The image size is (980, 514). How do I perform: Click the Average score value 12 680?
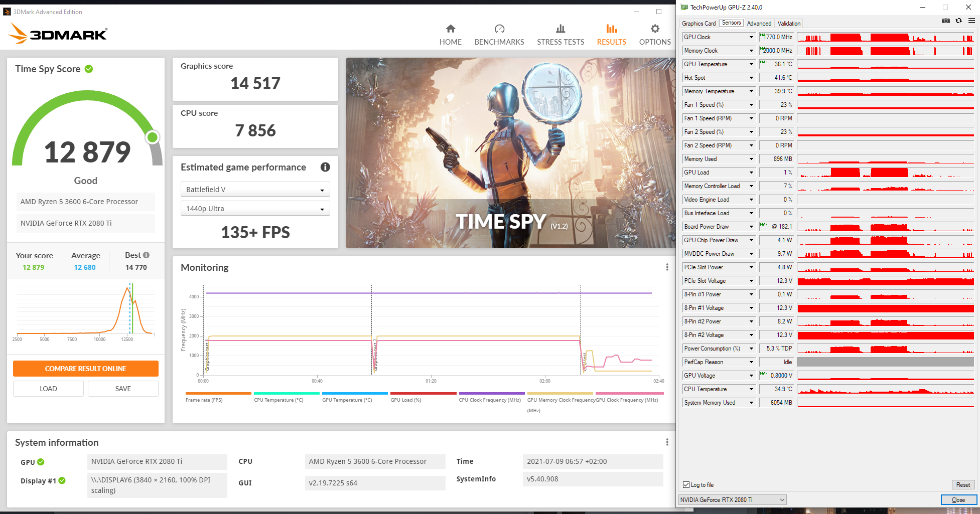85,267
